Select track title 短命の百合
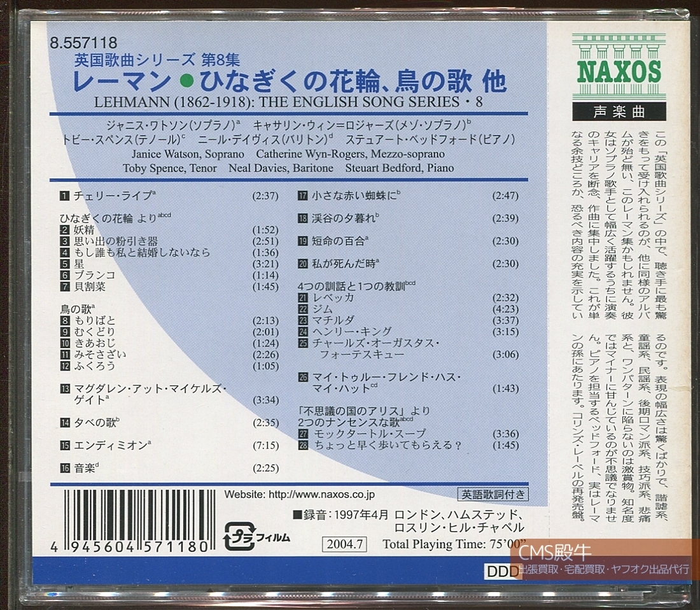This screenshot has width=700, height=610. pos(339,241)
